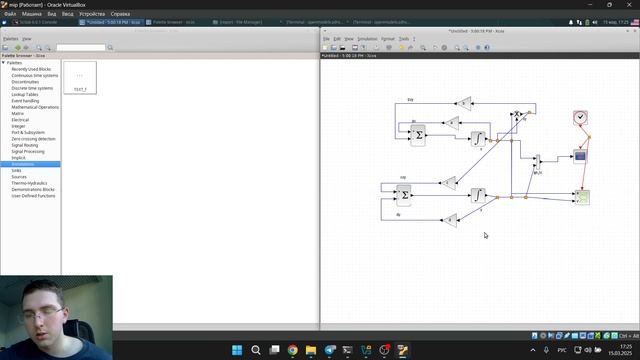Select Electrical palette

point(20,120)
